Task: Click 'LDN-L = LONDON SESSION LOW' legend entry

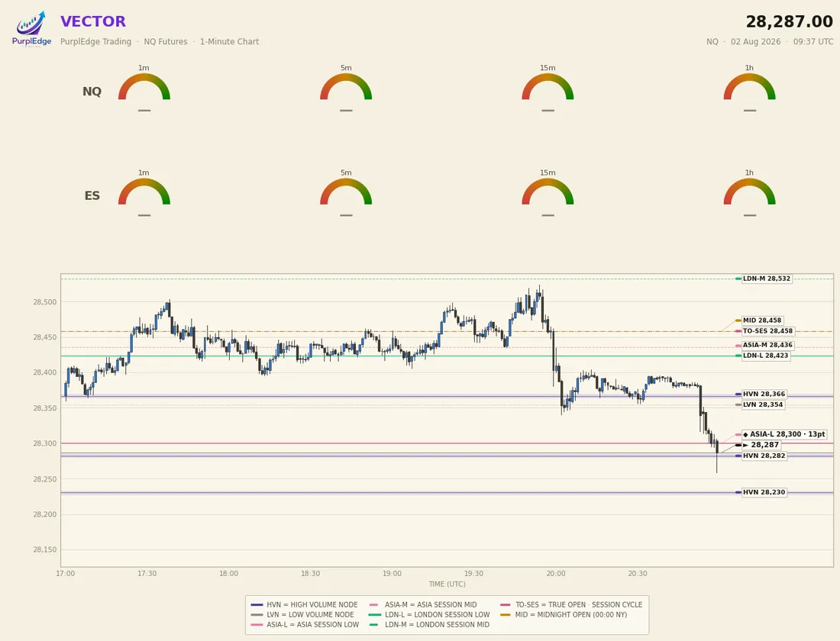Action: point(429,615)
